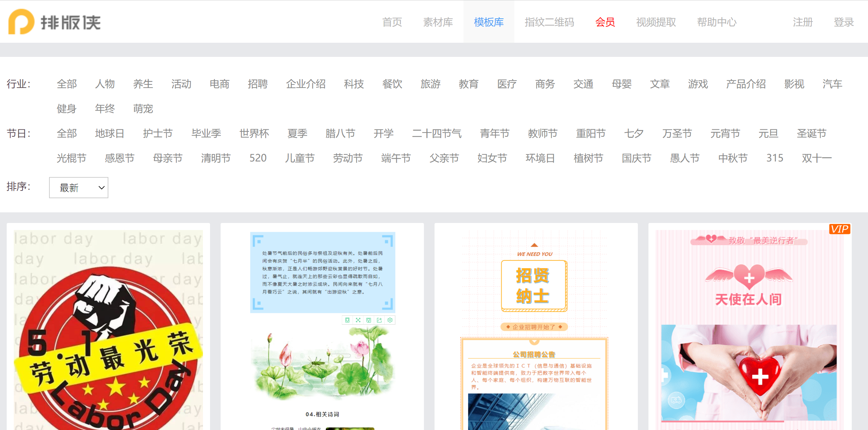The image size is (868, 430).
Task: Filter by 光棍节 holiday
Action: click(72, 158)
